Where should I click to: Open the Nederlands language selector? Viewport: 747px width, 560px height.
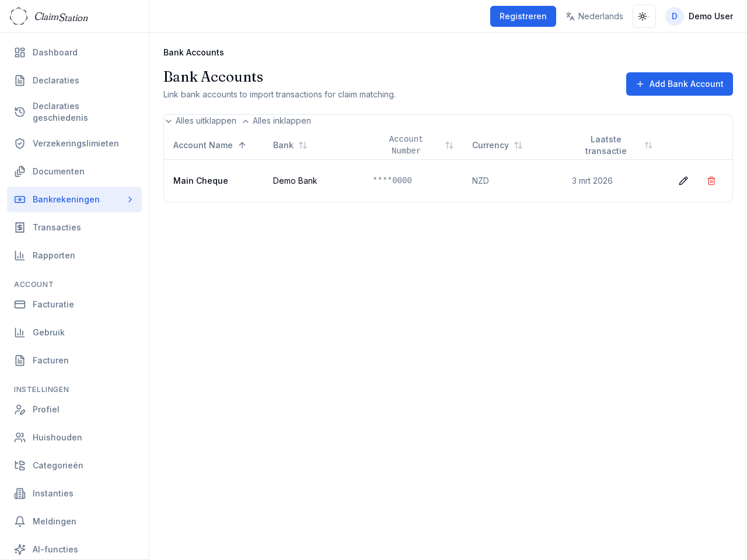tap(594, 16)
